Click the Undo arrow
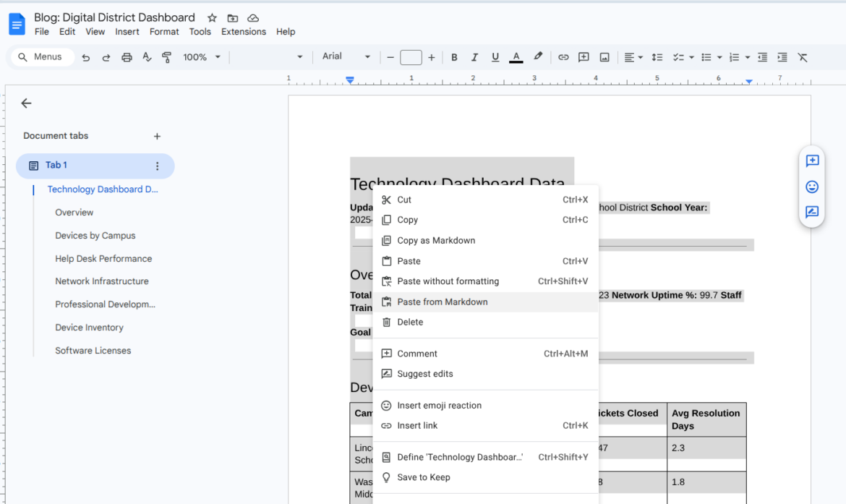Image resolution: width=846 pixels, height=504 pixels. point(86,57)
